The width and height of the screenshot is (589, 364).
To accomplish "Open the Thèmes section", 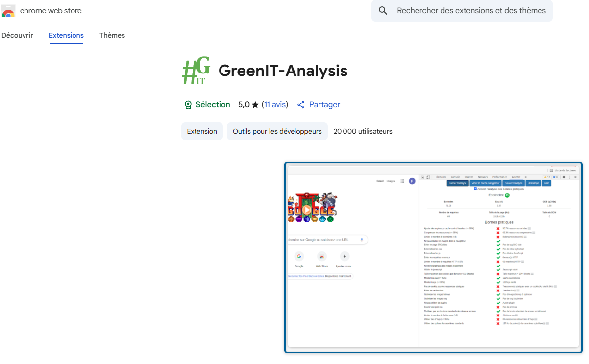I will tap(112, 35).
